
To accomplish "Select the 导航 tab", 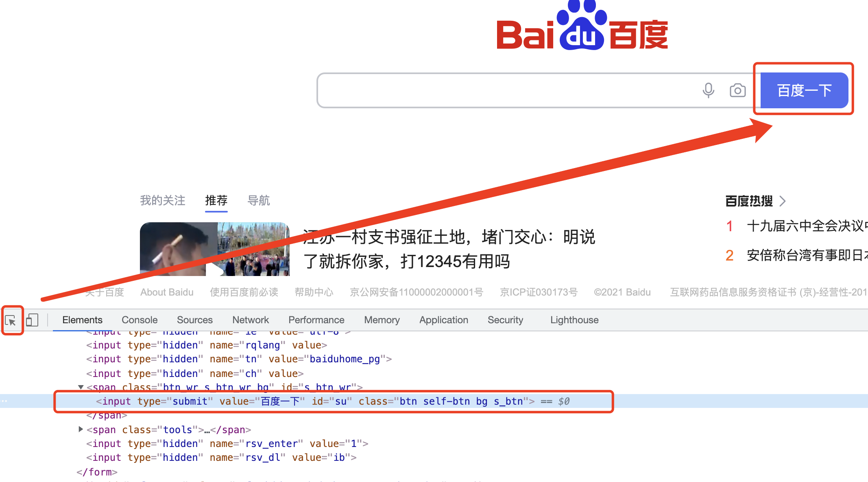I will point(259,201).
